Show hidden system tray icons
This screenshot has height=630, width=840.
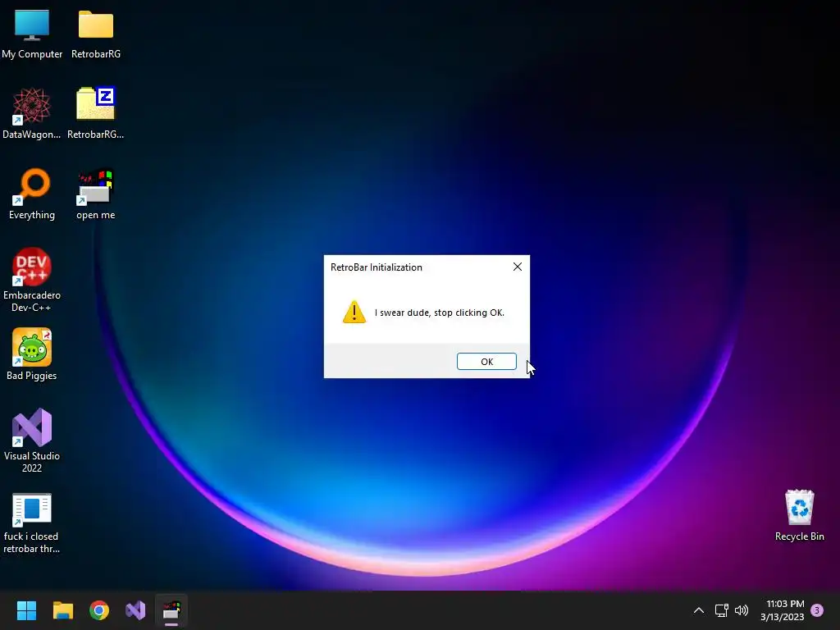pos(699,610)
